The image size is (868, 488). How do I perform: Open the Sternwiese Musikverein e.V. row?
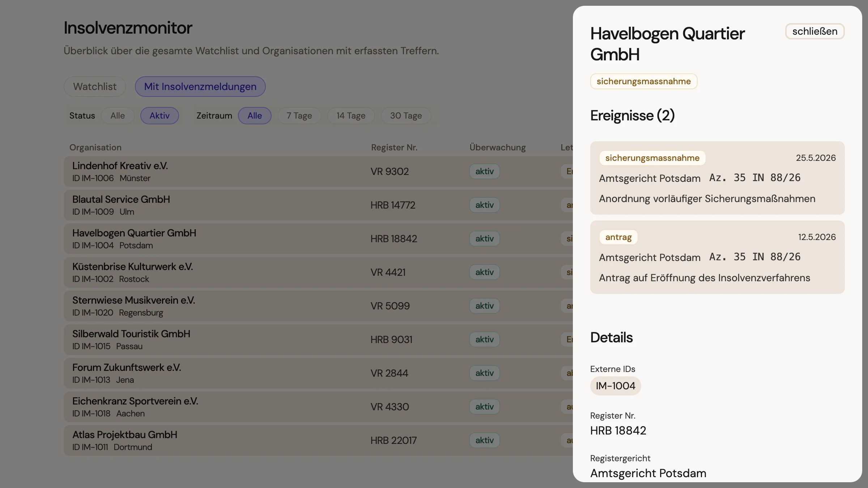click(318, 306)
